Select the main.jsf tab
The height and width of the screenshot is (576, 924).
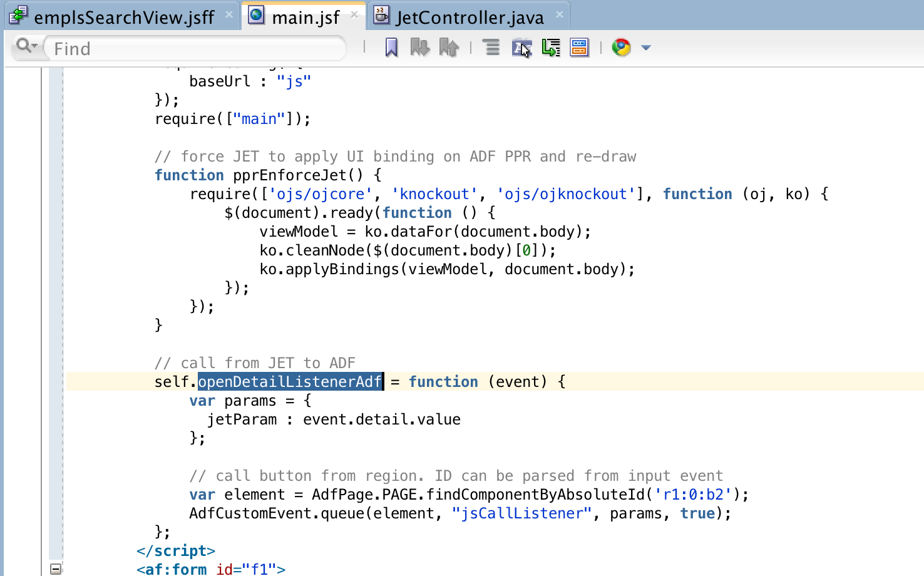click(x=304, y=17)
